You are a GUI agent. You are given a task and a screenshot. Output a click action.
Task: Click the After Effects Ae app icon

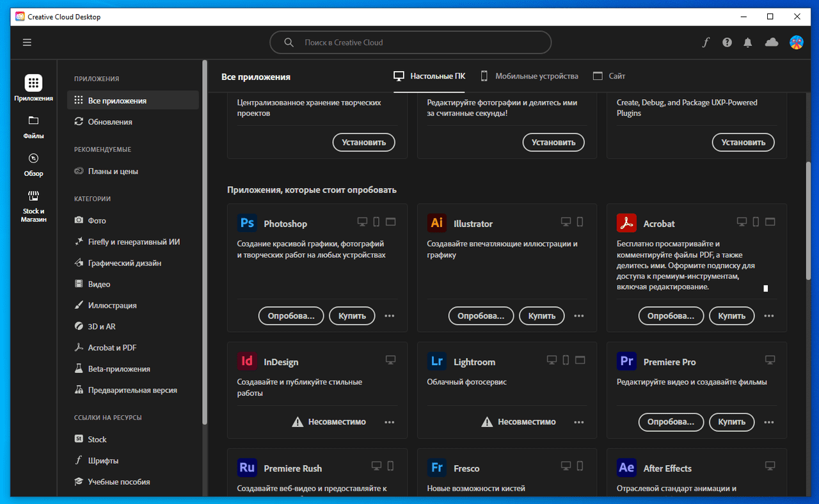point(626,468)
